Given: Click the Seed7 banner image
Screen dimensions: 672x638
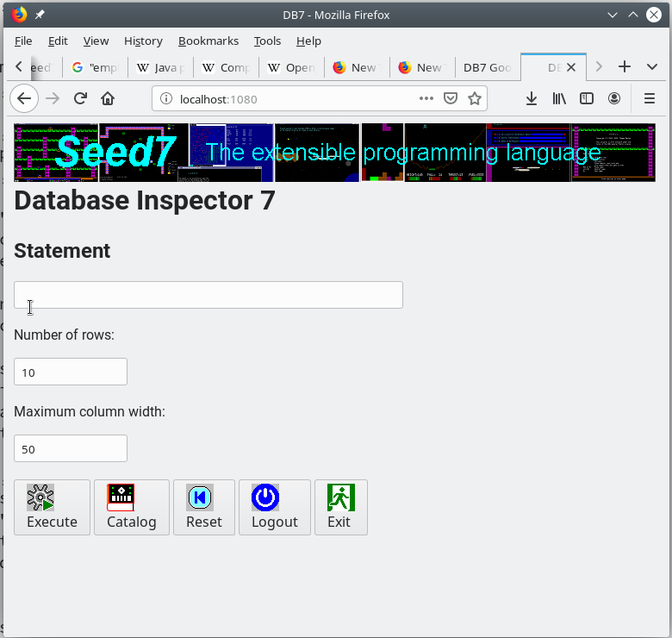Looking at the screenshot, I should point(335,153).
